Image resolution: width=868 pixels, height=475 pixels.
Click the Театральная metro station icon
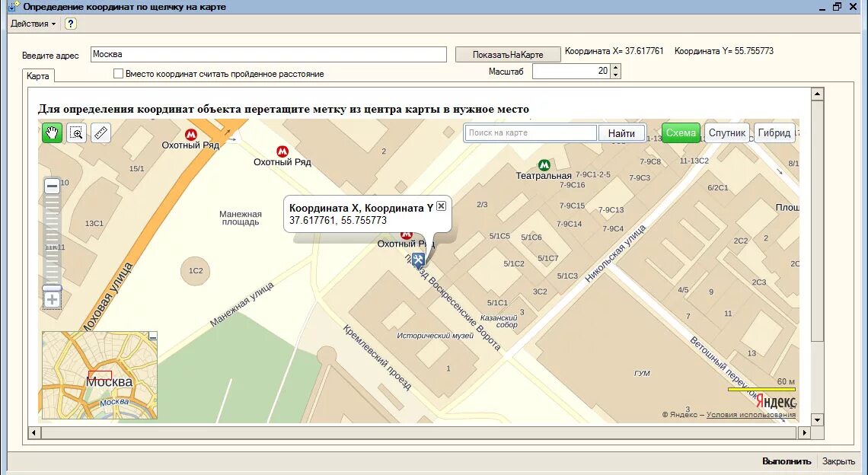(x=544, y=165)
